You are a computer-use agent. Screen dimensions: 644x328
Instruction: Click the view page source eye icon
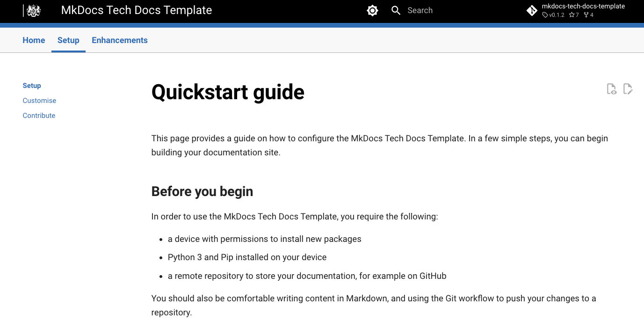[612, 89]
